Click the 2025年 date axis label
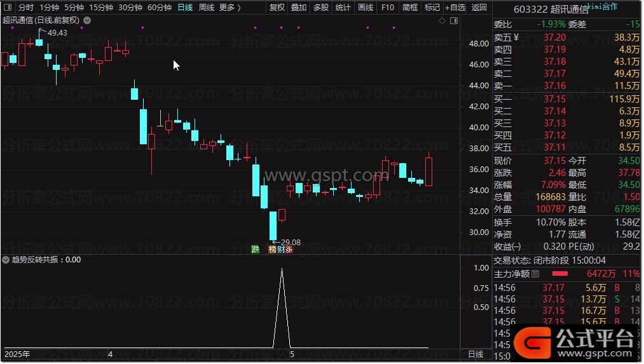 point(17,354)
